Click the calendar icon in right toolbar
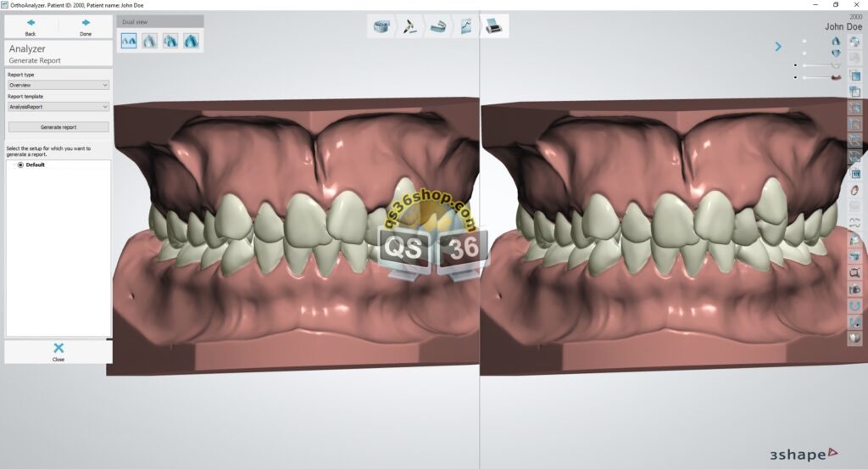 [x=855, y=174]
